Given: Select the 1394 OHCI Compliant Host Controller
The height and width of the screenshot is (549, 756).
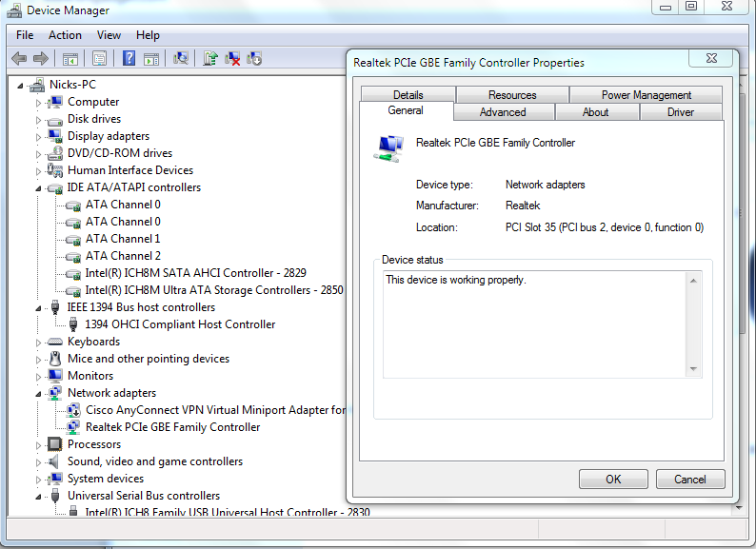Looking at the screenshot, I should [x=180, y=324].
